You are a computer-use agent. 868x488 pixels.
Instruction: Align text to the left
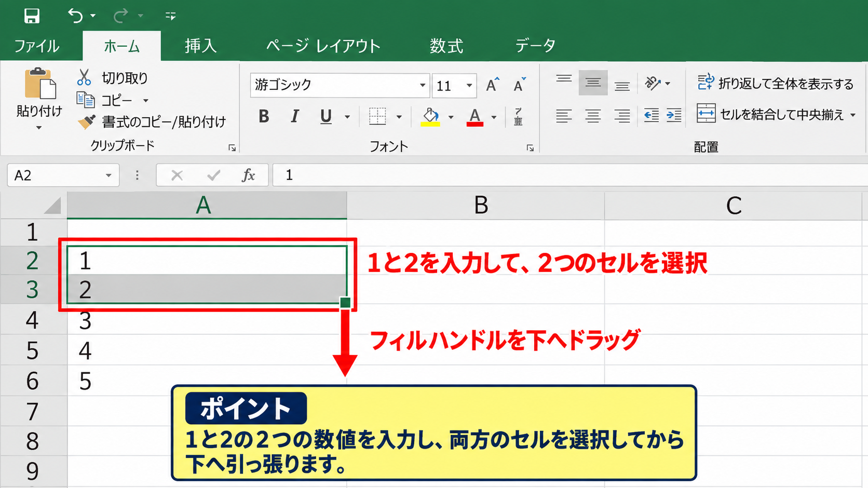point(564,115)
